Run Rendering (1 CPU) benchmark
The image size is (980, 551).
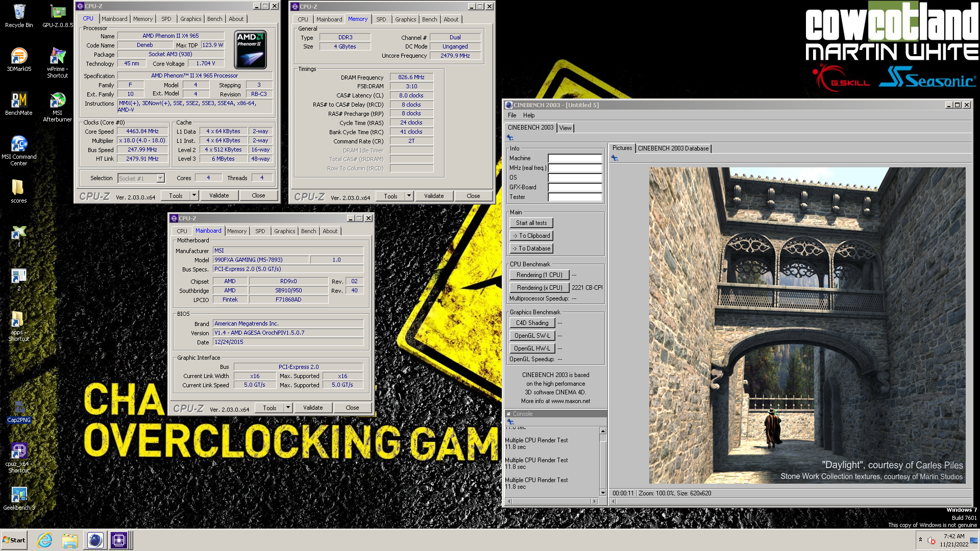[540, 275]
